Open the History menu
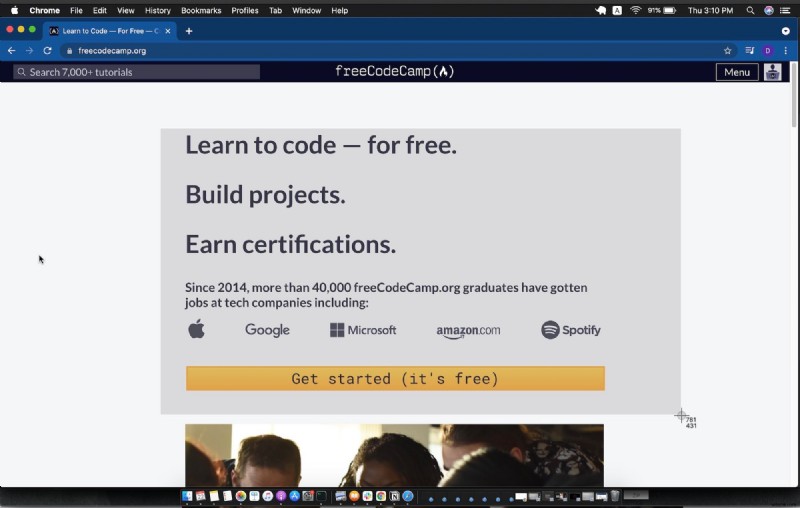800x508 pixels. point(158,10)
